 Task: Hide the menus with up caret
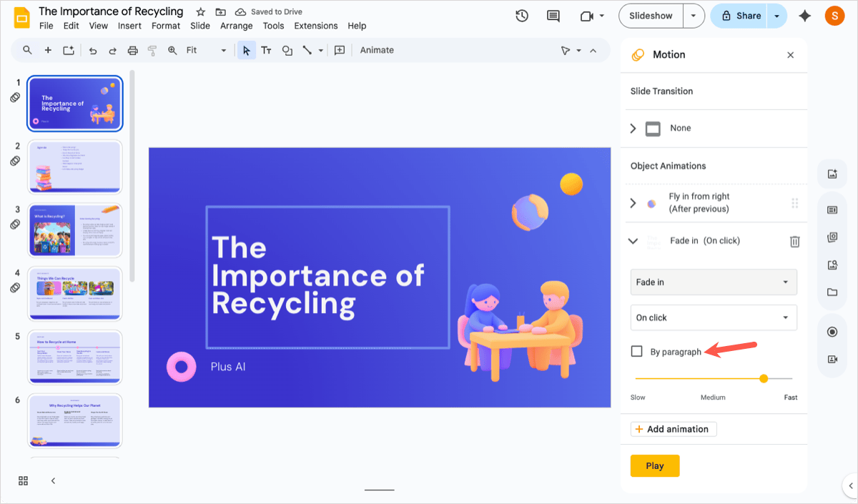pyautogui.click(x=593, y=50)
